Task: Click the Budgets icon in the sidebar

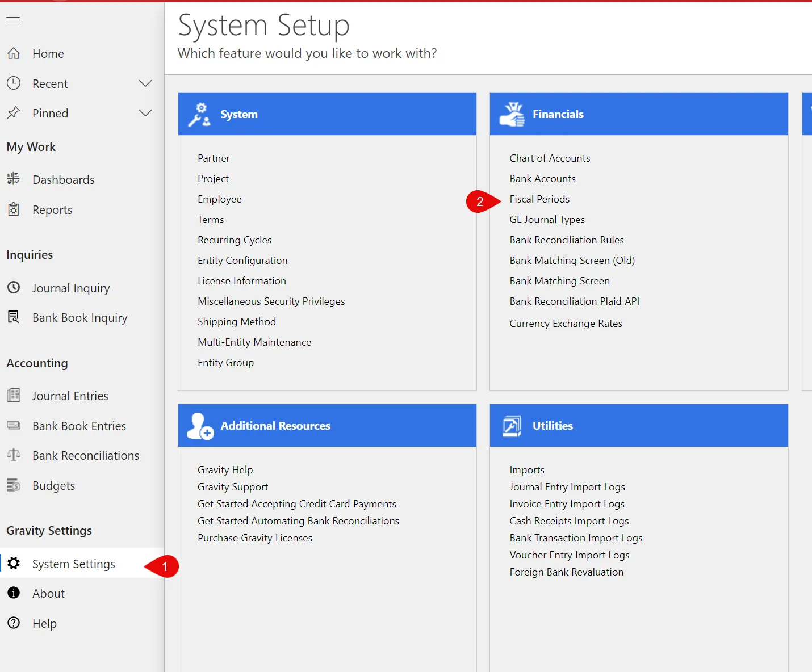Action: pos(14,485)
